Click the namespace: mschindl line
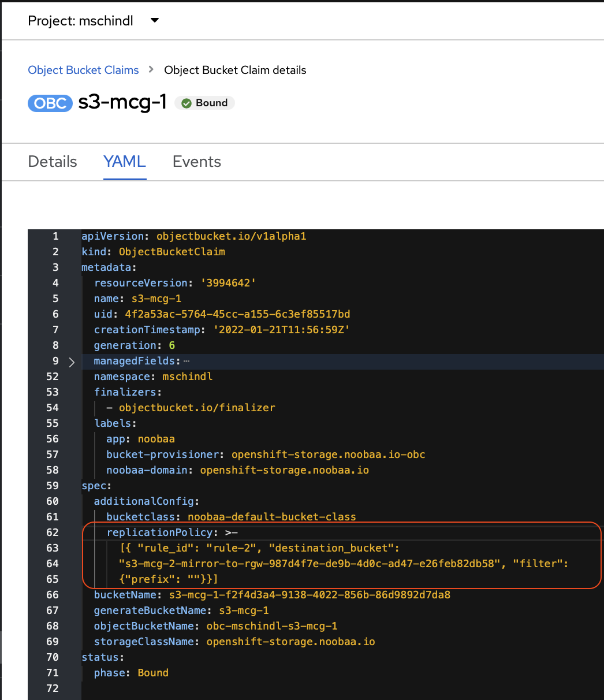 [154, 377]
